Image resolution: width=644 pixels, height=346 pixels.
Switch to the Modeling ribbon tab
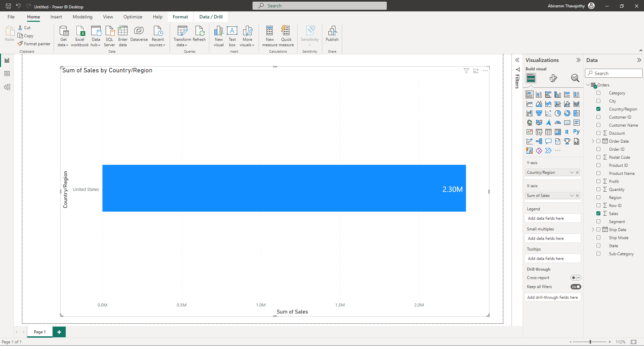click(x=83, y=17)
